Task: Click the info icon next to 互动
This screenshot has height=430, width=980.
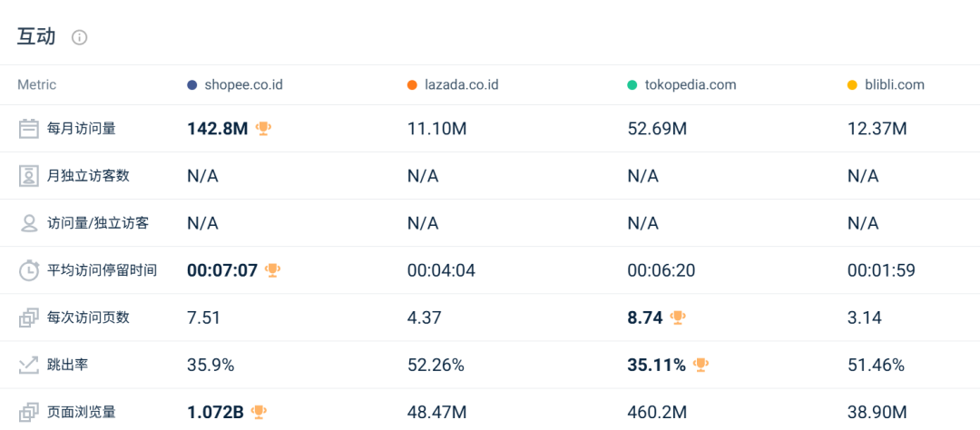Action: pyautogui.click(x=79, y=37)
